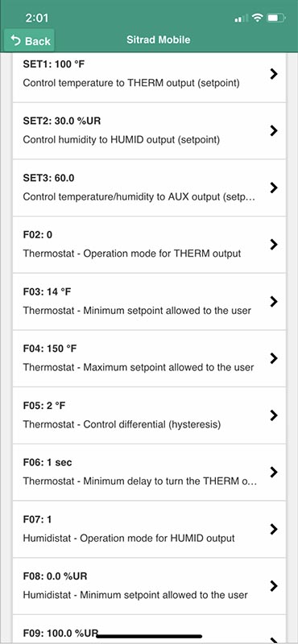Open SET1 control temperature setpoint chevron
Screen dimensions: 298x644
tap(274, 74)
